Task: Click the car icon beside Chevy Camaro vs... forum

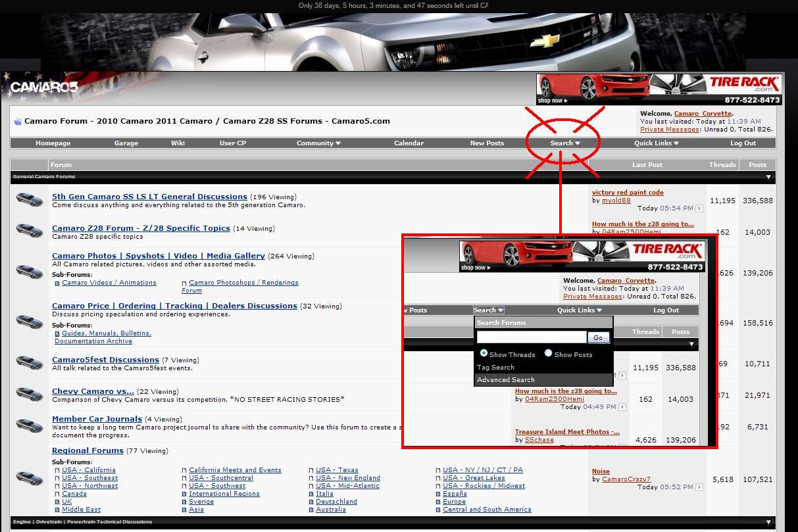Action: 28,395
